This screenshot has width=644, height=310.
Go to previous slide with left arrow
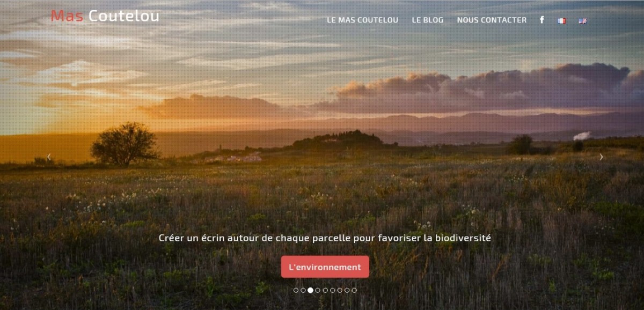[x=49, y=157]
